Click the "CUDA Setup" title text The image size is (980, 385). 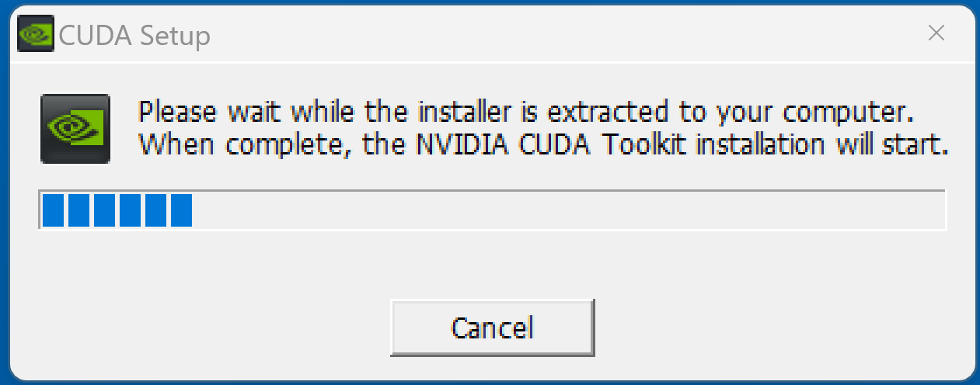pos(134,36)
